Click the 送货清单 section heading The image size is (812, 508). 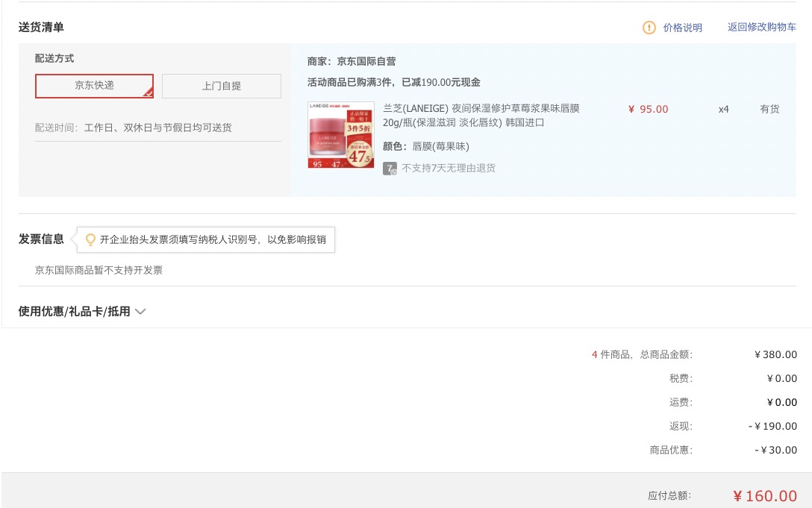(x=41, y=28)
